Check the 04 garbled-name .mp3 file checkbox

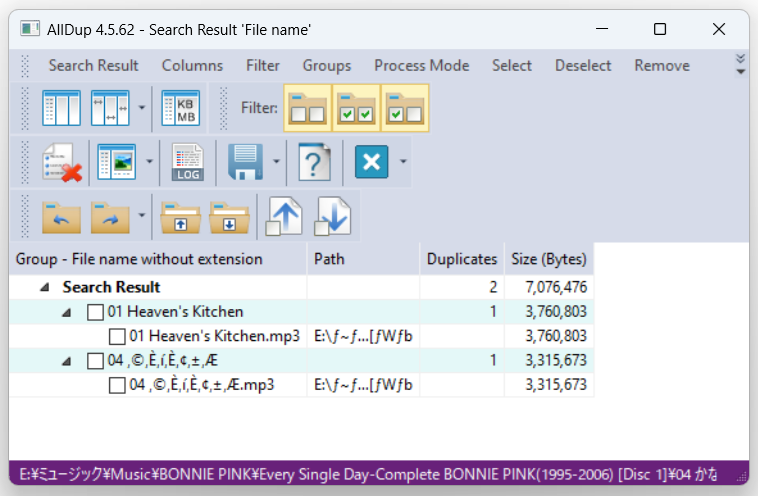117,385
